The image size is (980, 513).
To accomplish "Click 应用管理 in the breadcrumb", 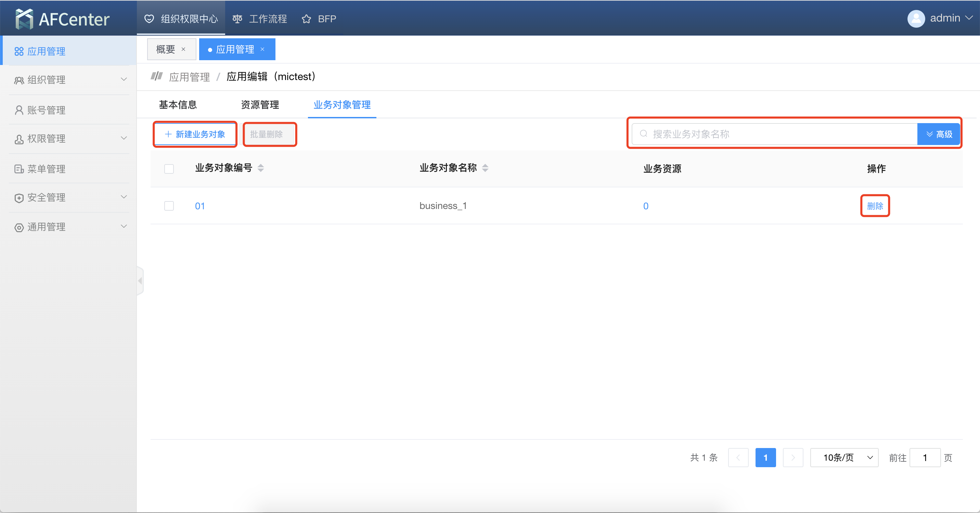I will 190,77.
